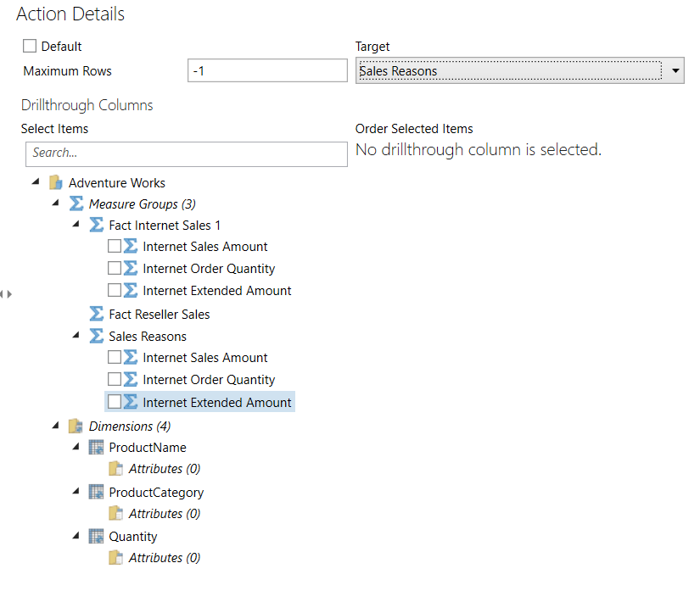700x591 pixels.
Task: Collapse the Sales Reasons measure group
Action: [76, 336]
